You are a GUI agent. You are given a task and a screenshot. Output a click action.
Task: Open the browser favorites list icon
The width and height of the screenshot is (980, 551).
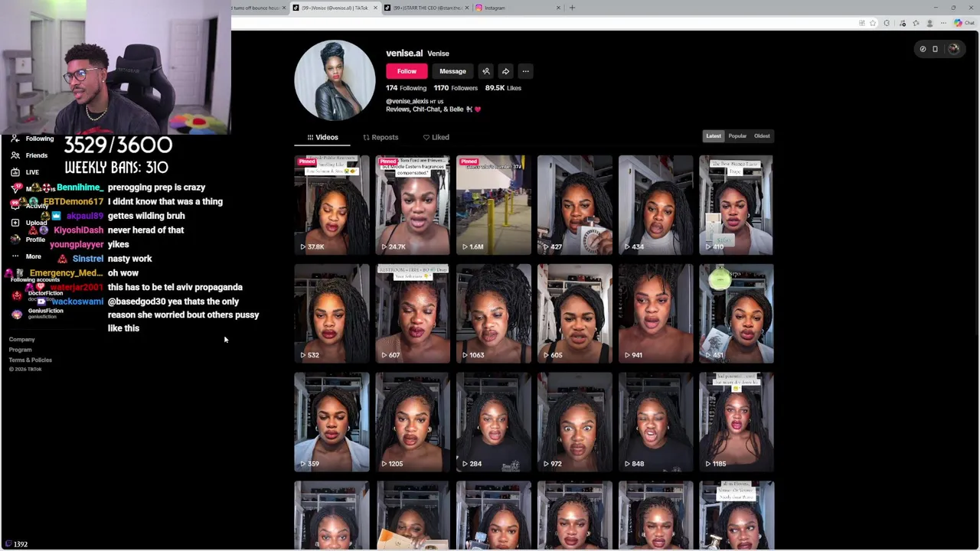coord(916,23)
